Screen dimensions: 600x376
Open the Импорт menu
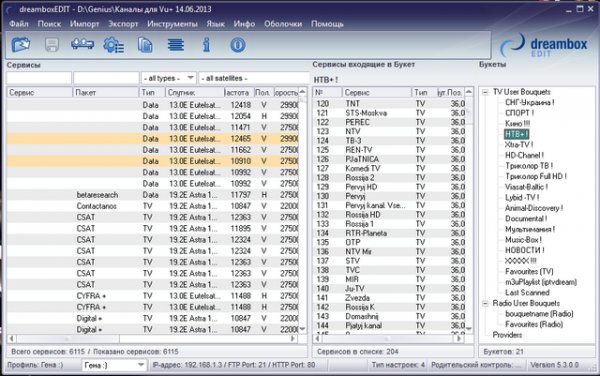point(85,24)
